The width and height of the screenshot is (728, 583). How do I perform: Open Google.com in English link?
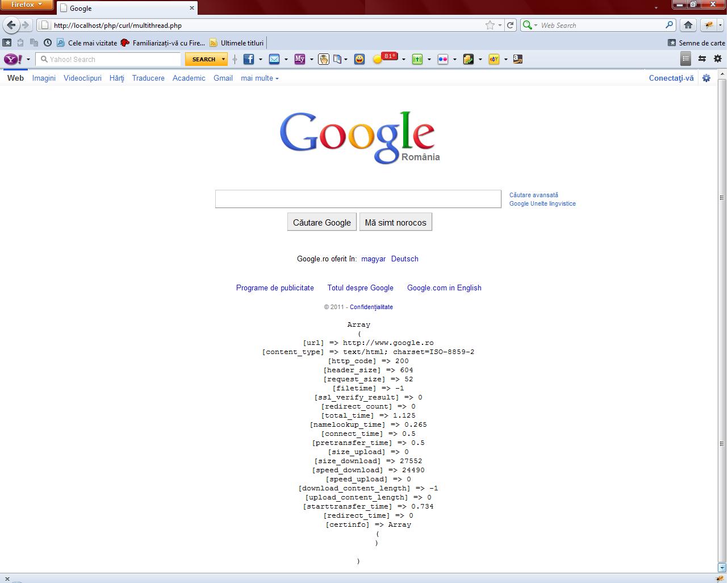coord(444,288)
